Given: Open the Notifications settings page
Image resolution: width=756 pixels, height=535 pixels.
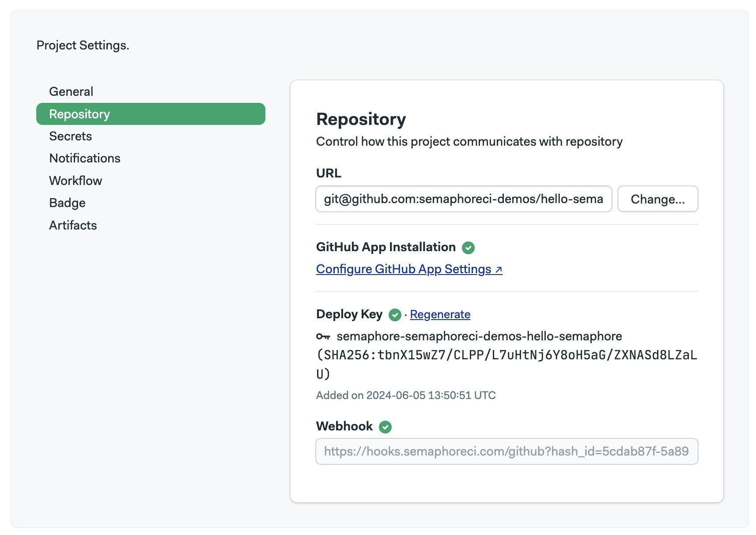Looking at the screenshot, I should [x=85, y=158].
